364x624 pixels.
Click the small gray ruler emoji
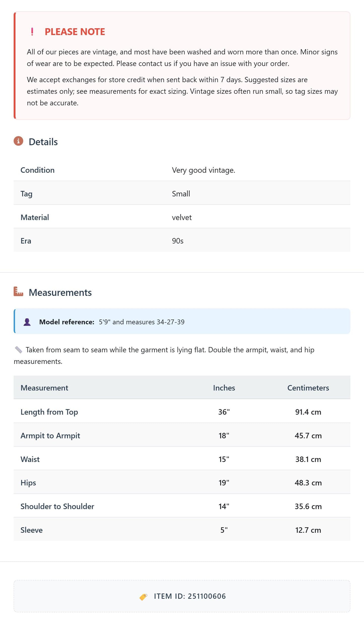click(18, 350)
